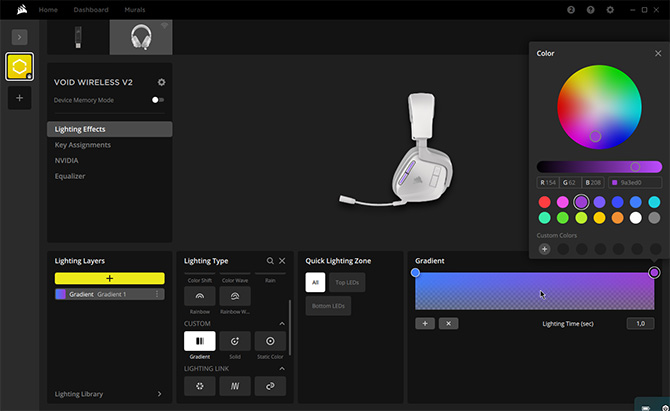This screenshot has height=411, width=670.
Task: Click the R value field
Action: pos(548,182)
